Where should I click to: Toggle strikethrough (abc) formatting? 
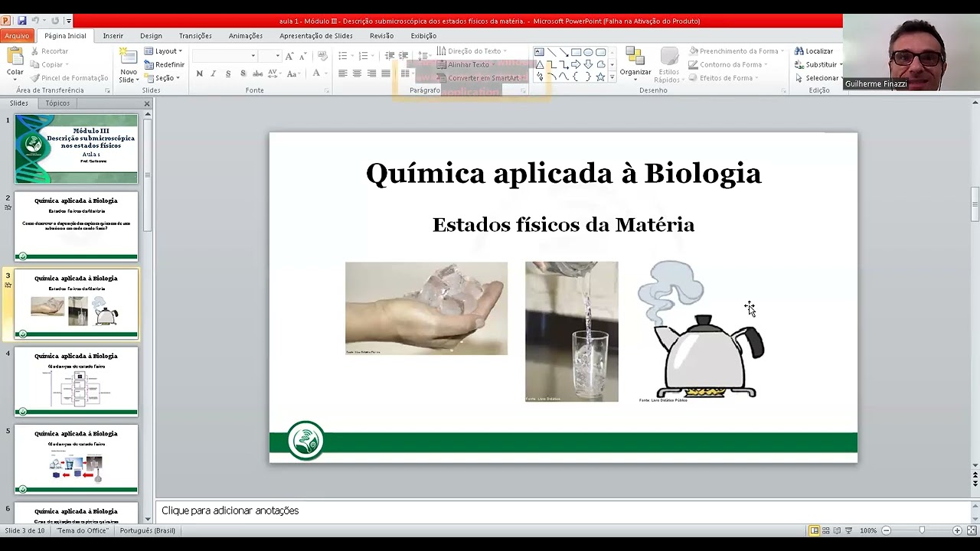pyautogui.click(x=257, y=73)
